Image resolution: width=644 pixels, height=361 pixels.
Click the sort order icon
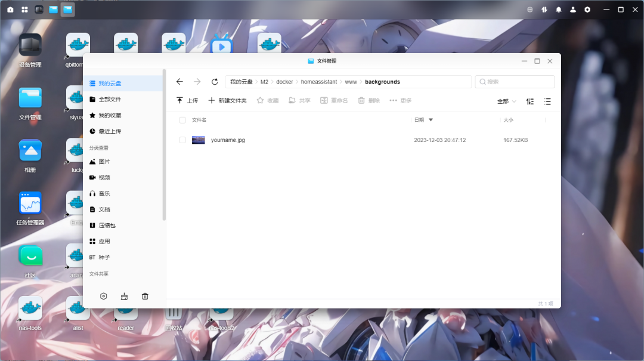(530, 101)
